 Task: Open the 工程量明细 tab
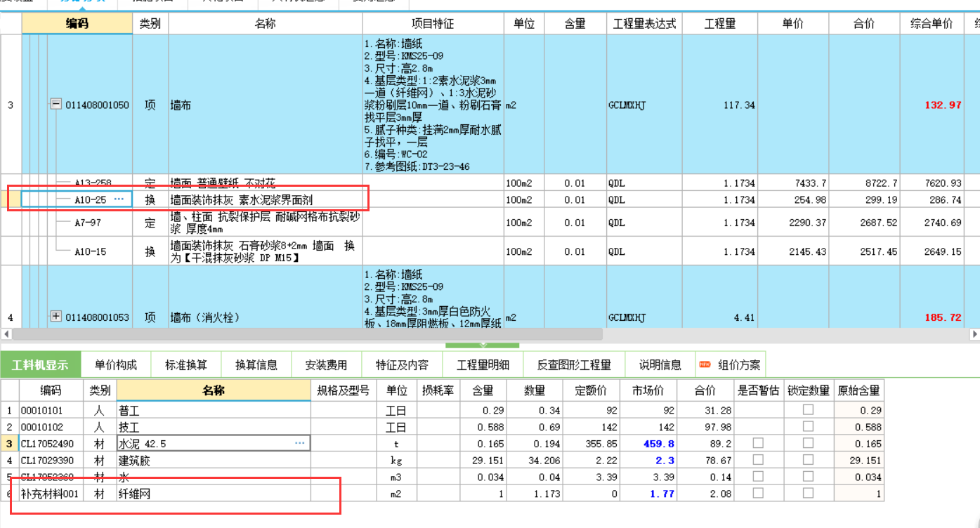pyautogui.click(x=483, y=364)
